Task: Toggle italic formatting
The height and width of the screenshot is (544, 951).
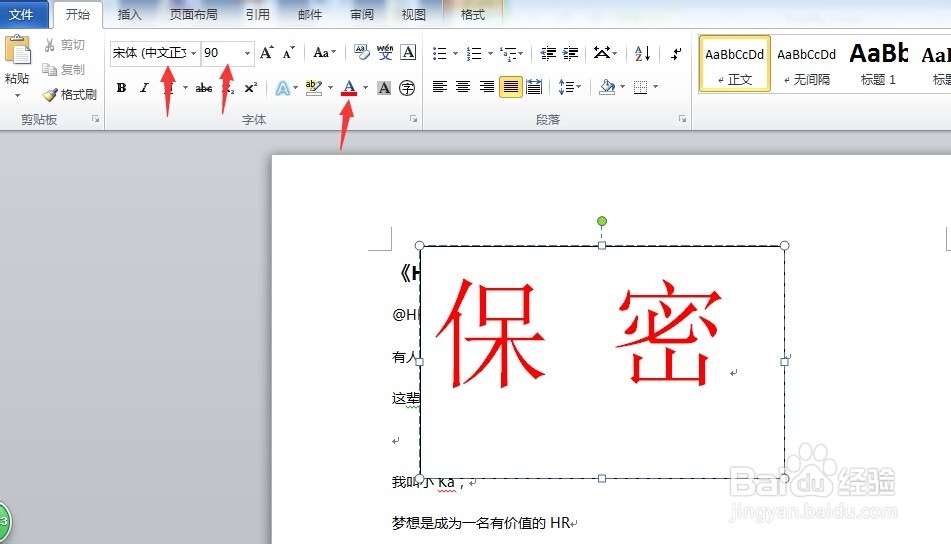Action: pos(144,88)
